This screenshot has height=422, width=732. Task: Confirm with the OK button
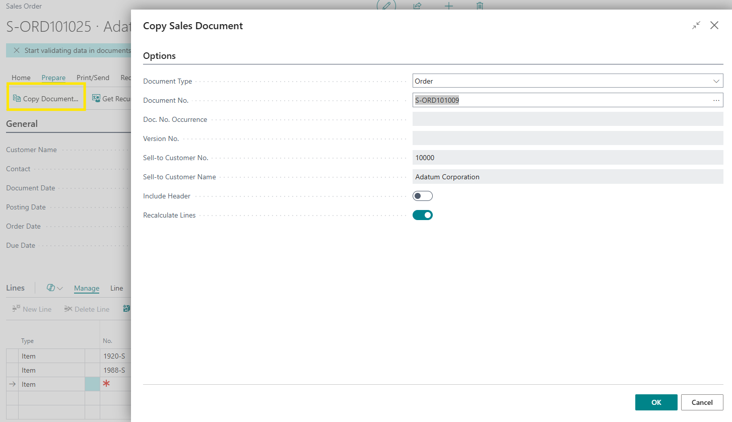tap(656, 402)
